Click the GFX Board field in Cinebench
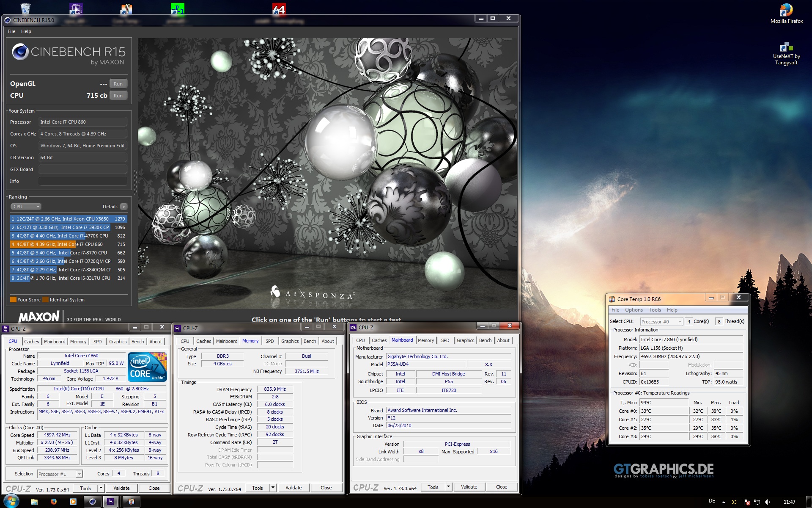812x508 pixels. pyautogui.click(x=83, y=169)
